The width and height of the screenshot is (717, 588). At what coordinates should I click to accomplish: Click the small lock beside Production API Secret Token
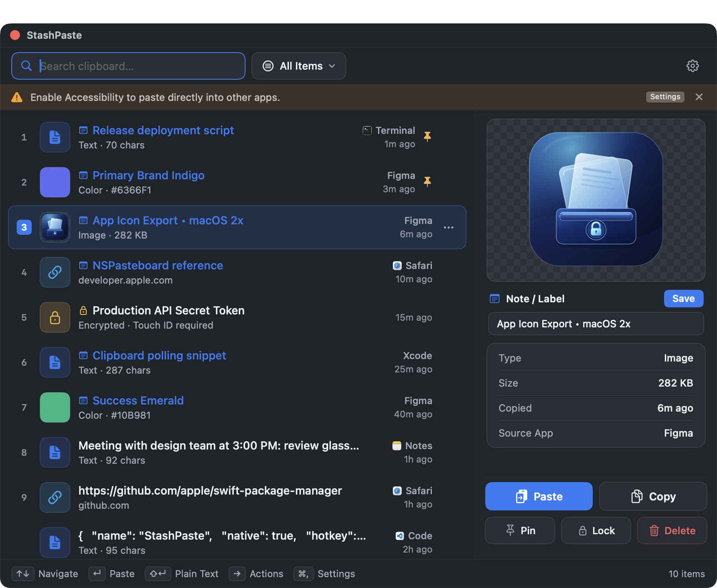pyautogui.click(x=83, y=310)
